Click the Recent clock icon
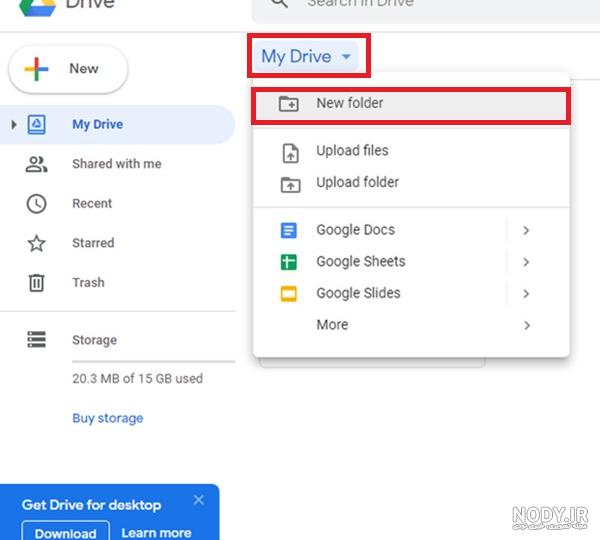Screen dimensions: 600x540 tap(36, 204)
